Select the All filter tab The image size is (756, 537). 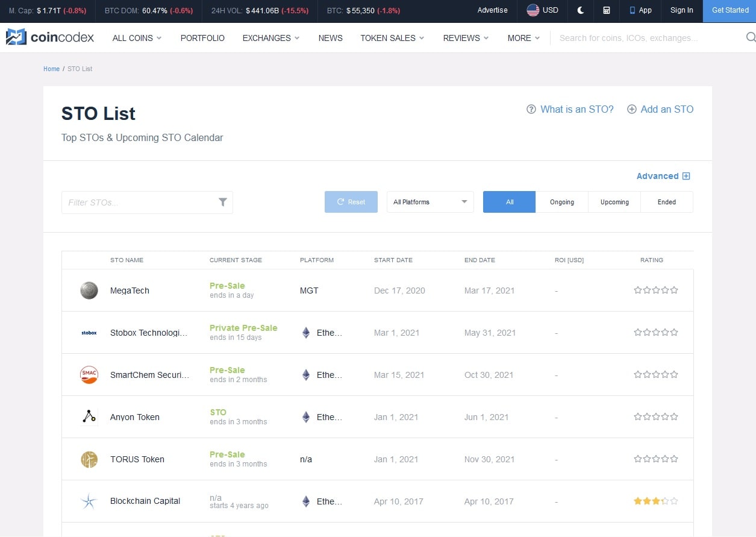pyautogui.click(x=509, y=202)
